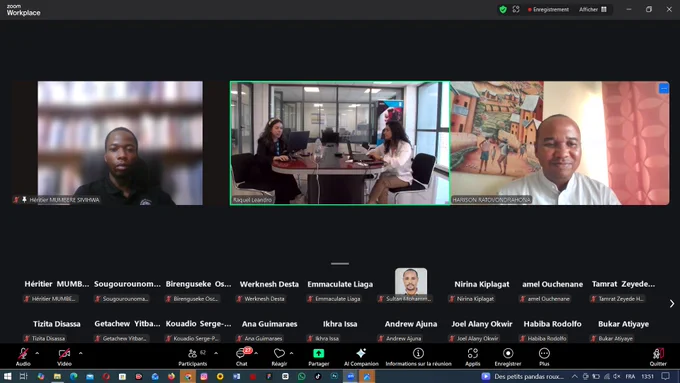Open the Opera browser from the taskbar
This screenshot has width=680, height=383.
(x=106, y=376)
